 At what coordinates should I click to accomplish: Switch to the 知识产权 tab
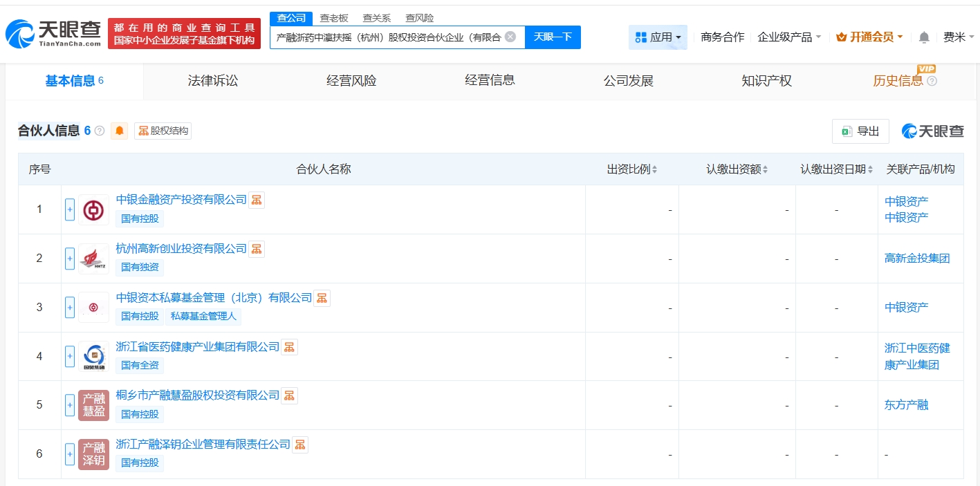click(x=766, y=81)
